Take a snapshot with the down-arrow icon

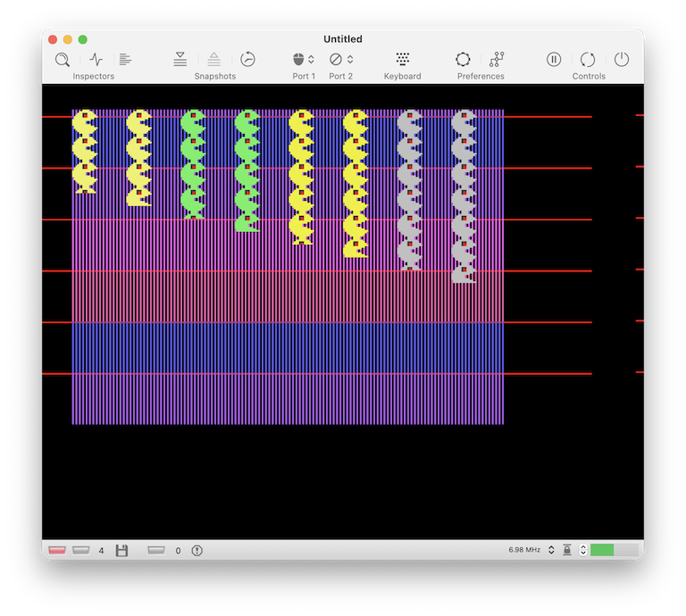(180, 60)
